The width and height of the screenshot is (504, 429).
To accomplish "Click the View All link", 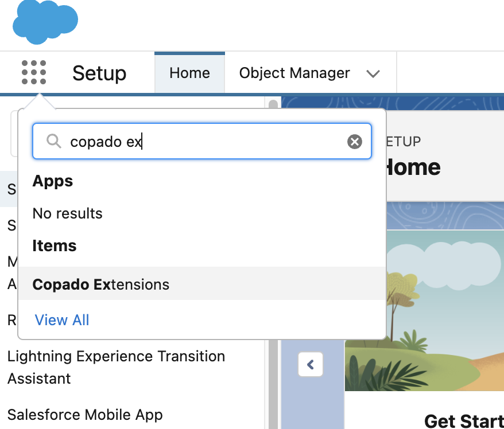I will point(62,320).
